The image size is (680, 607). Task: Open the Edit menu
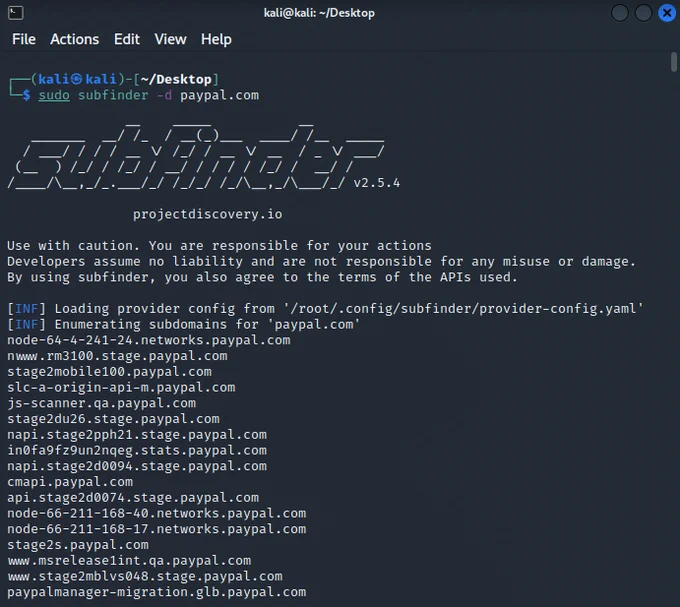tap(127, 39)
